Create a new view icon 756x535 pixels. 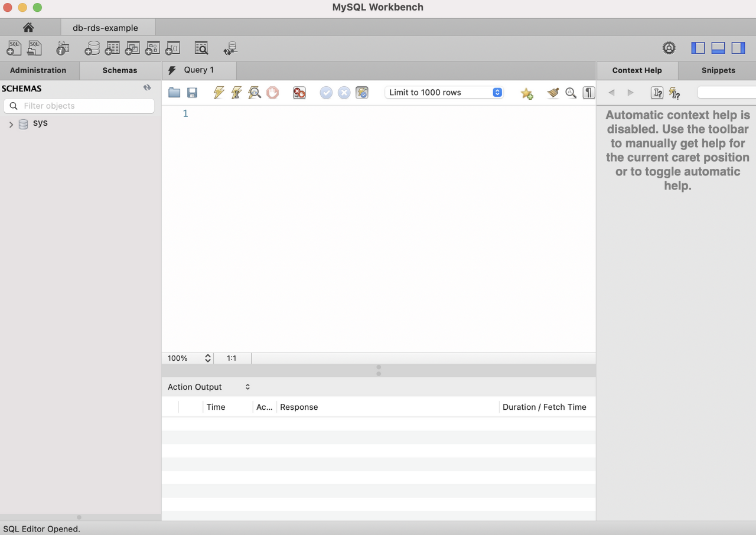(x=132, y=48)
